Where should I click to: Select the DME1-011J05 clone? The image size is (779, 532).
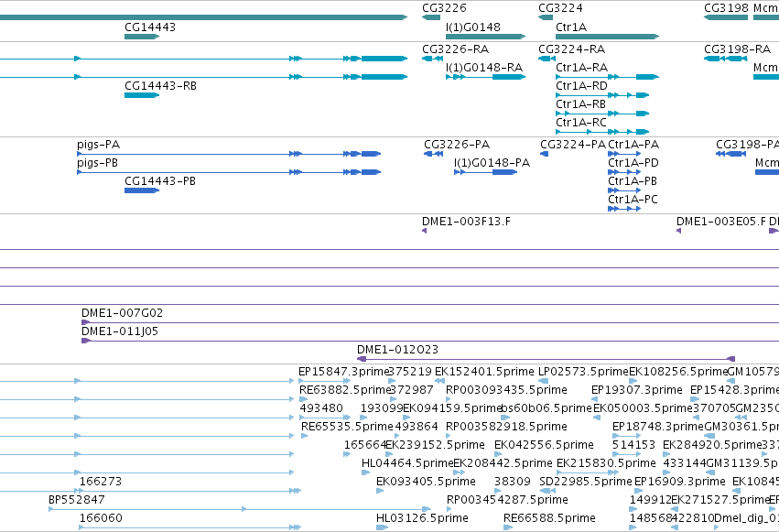[430, 341]
